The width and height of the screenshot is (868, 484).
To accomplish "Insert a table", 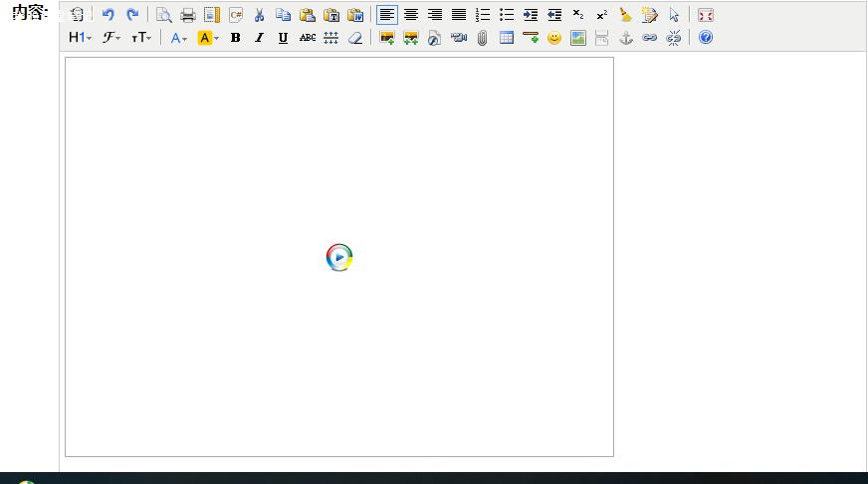I will pos(507,38).
